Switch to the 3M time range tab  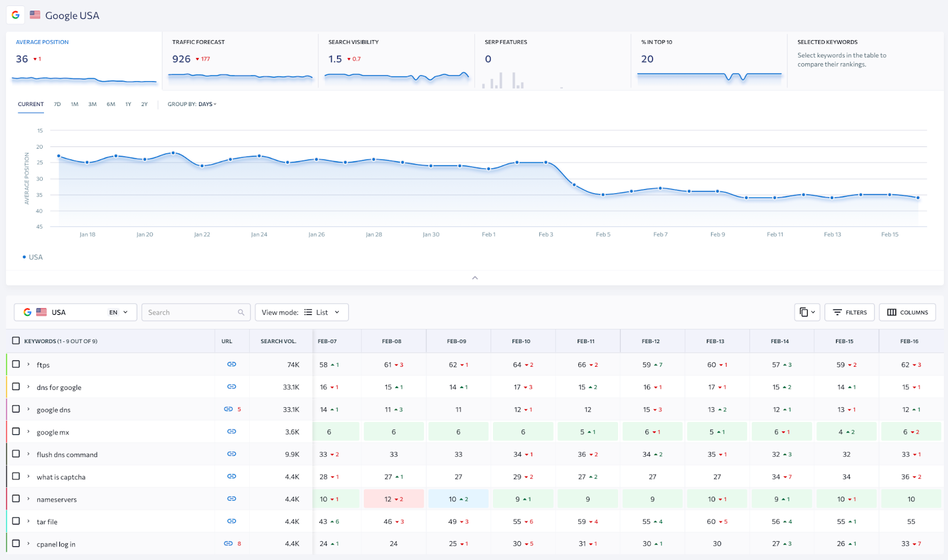[x=92, y=104]
